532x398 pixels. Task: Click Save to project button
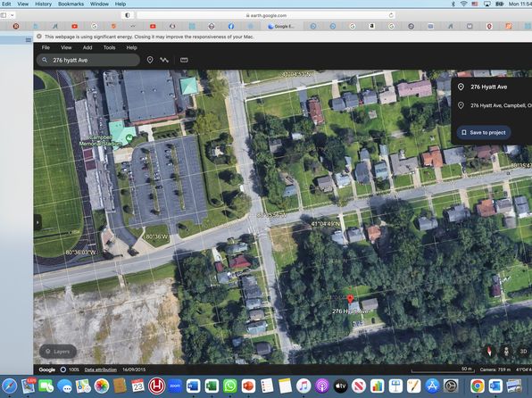[484, 133]
